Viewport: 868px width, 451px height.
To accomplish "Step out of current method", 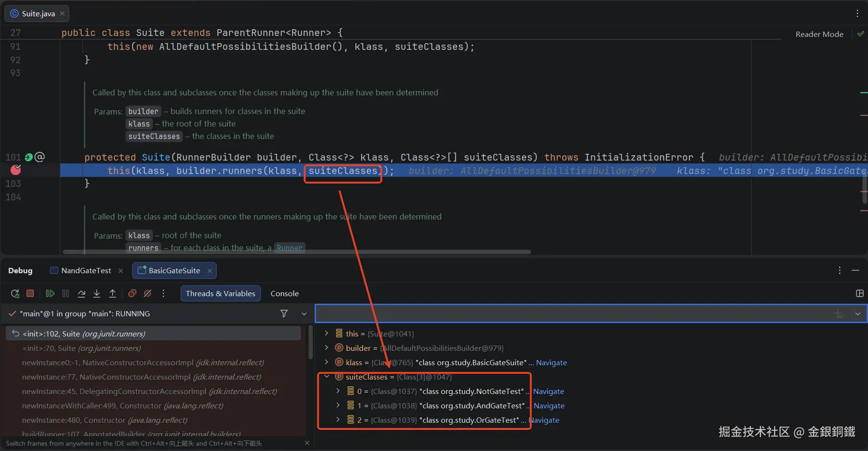I will 113,293.
